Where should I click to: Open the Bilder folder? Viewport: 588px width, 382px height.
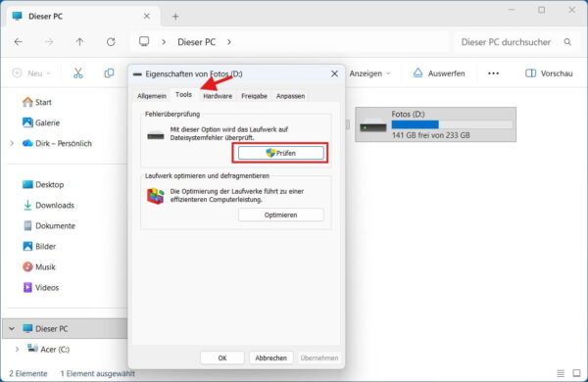click(x=39, y=246)
